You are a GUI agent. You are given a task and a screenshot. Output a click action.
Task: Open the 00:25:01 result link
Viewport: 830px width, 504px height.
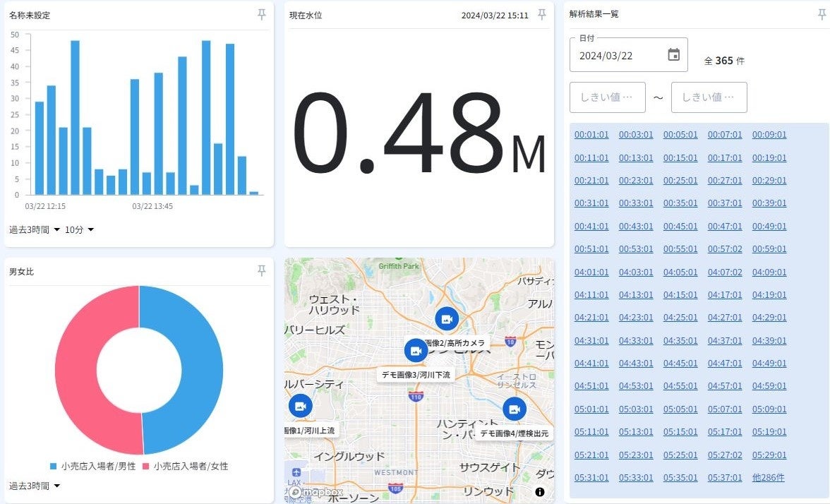pos(680,181)
